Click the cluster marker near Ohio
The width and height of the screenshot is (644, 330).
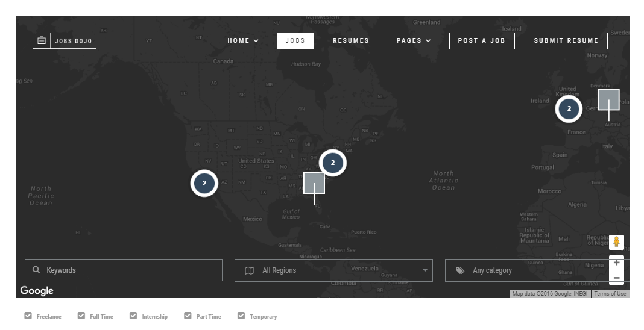tap(333, 163)
